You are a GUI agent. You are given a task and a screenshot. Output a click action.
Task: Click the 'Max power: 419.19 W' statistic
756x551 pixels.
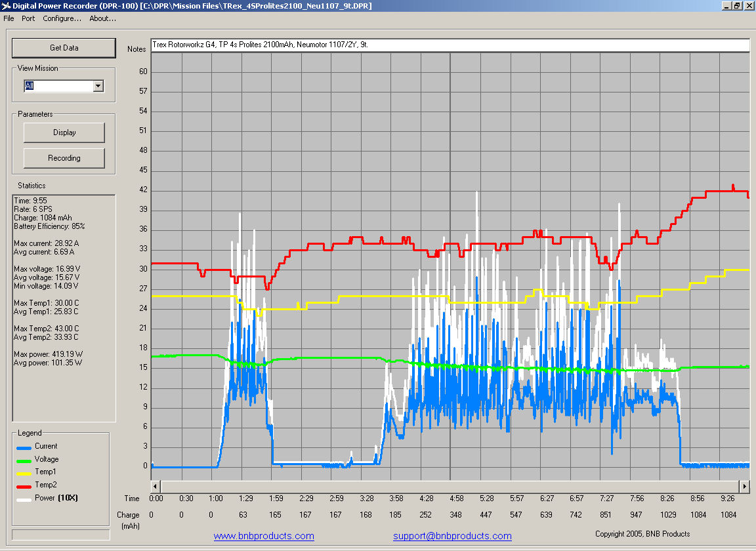[x=48, y=354]
